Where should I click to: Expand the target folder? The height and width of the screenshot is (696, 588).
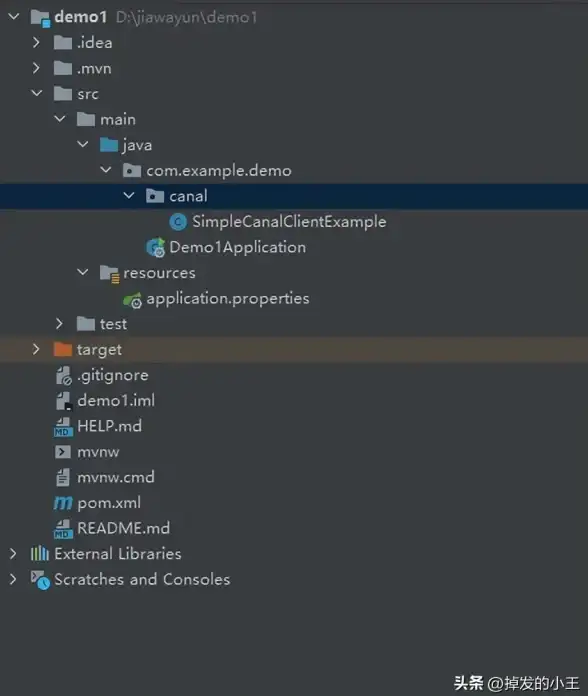[x=36, y=350]
